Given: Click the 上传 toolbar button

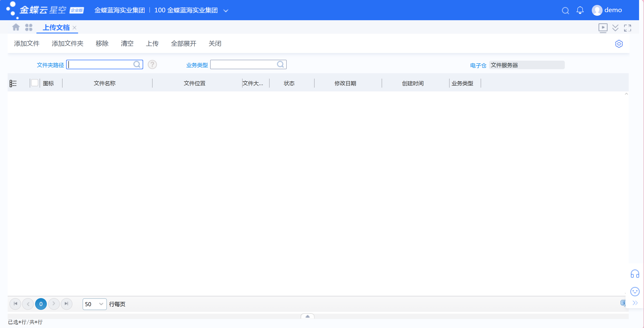Looking at the screenshot, I should tap(152, 43).
